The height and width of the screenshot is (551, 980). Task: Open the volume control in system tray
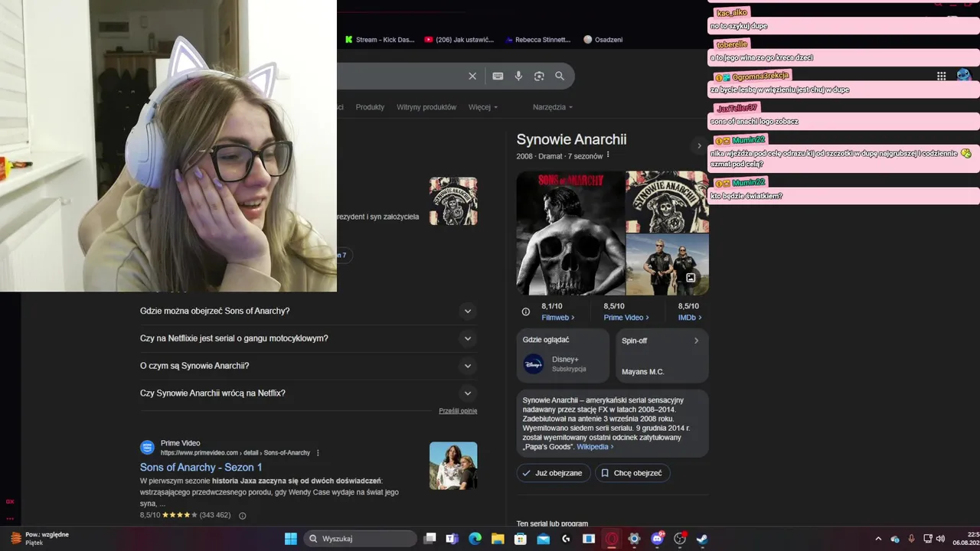pos(940,539)
